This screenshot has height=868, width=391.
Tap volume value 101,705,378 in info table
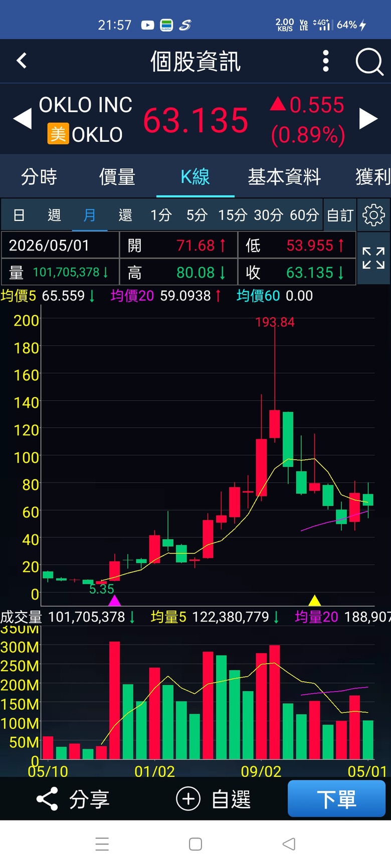tap(66, 272)
